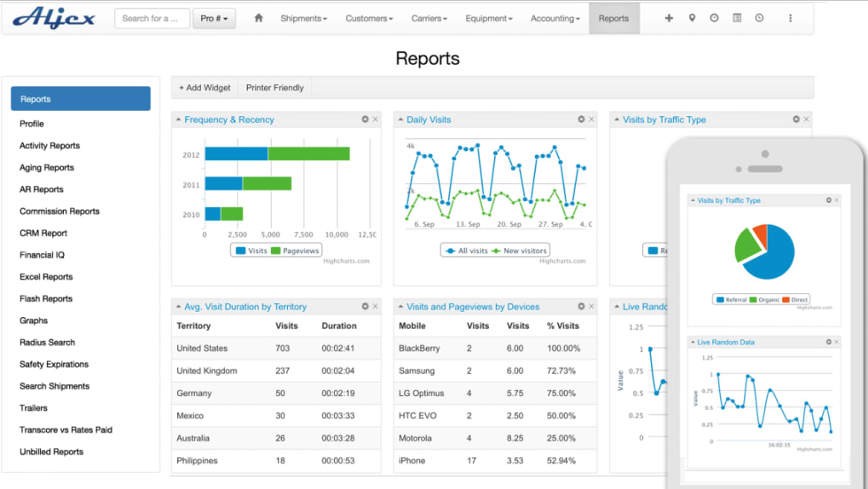Toggle the All visits series in legend
Viewport: 868px width, 489px height.
467,251
